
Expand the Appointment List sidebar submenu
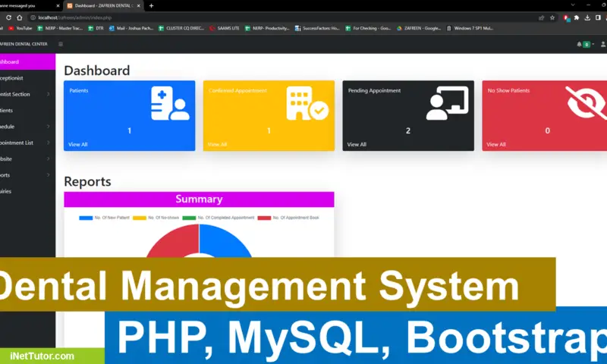point(25,143)
